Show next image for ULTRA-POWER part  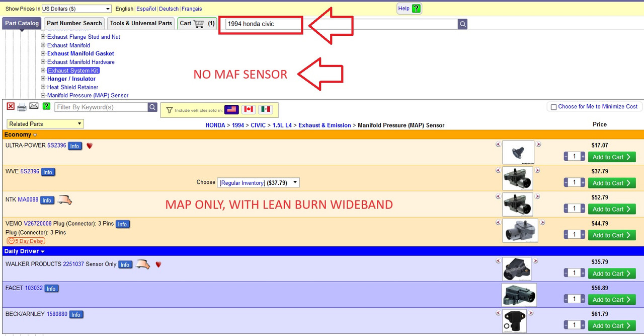[x=538, y=145]
